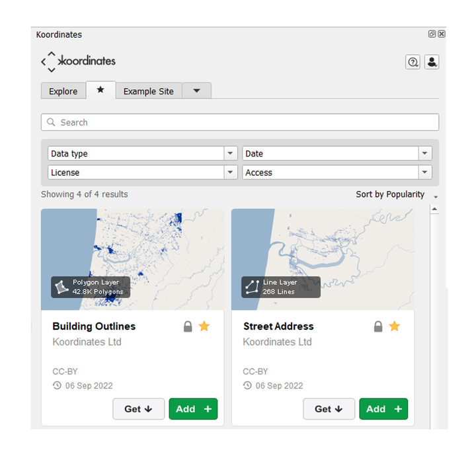Open the Example Site tab
Screen dimensions: 476x454
pos(149,91)
